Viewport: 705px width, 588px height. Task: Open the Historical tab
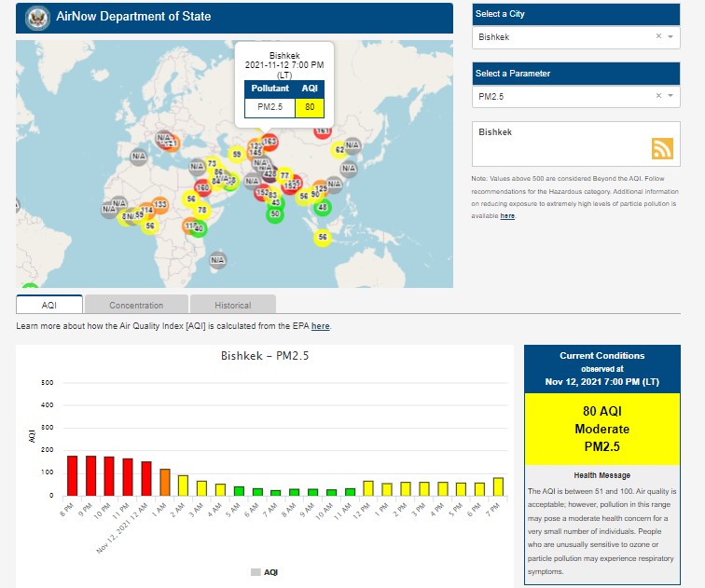232,305
